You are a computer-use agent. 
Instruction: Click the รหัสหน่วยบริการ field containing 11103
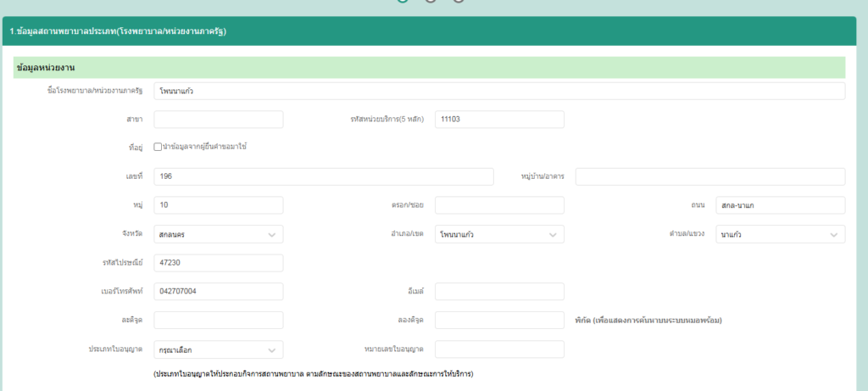click(499, 120)
